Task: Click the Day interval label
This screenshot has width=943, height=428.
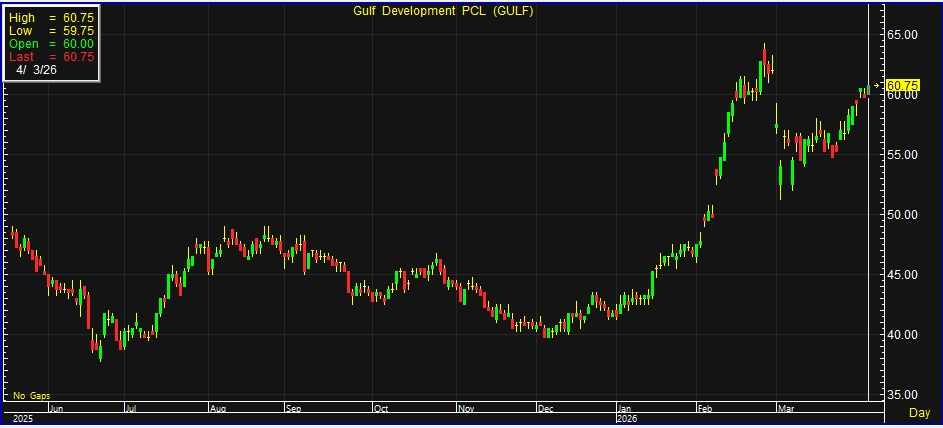Action: (918, 412)
